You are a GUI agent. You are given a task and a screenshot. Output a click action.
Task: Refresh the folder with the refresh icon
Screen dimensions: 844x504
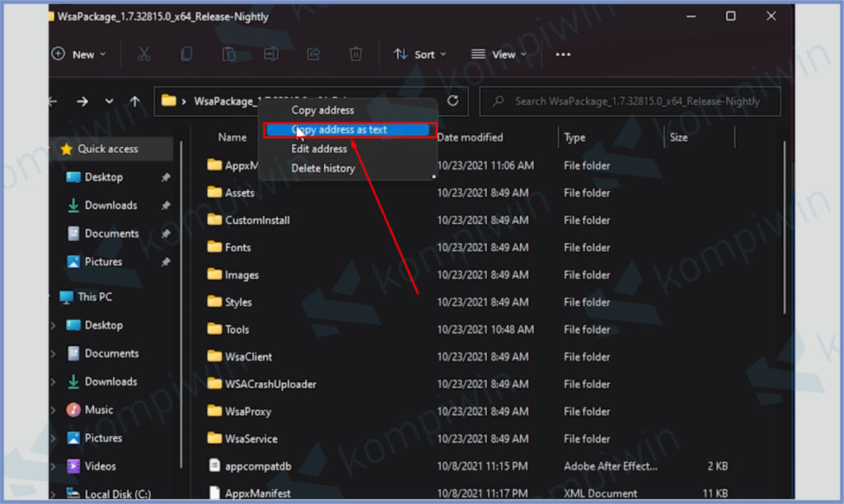coord(452,101)
